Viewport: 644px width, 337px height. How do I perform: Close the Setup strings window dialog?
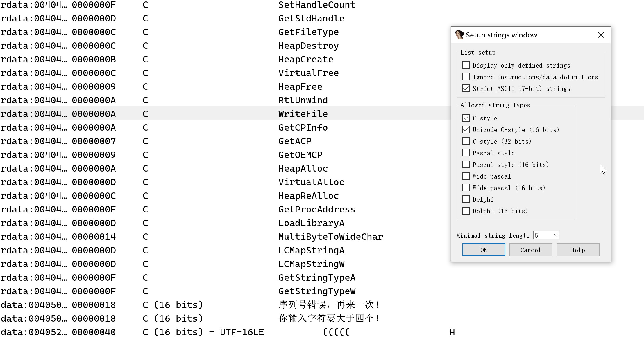(x=601, y=35)
